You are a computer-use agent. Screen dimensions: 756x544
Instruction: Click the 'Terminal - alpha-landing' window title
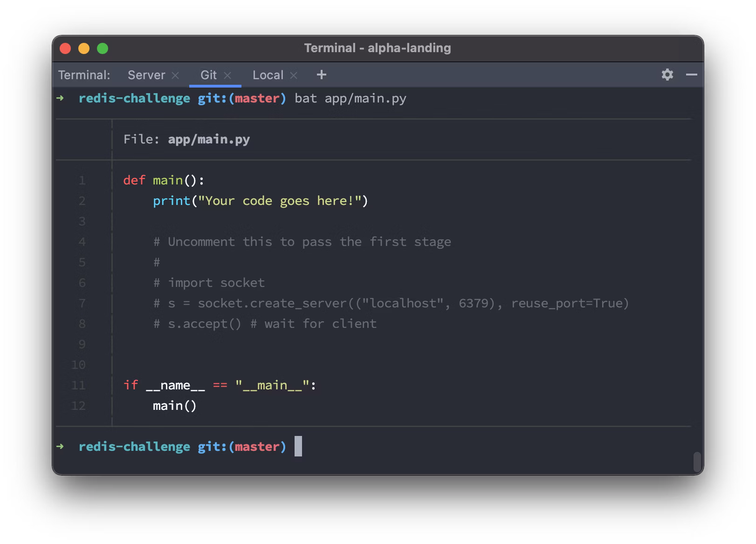(x=378, y=48)
